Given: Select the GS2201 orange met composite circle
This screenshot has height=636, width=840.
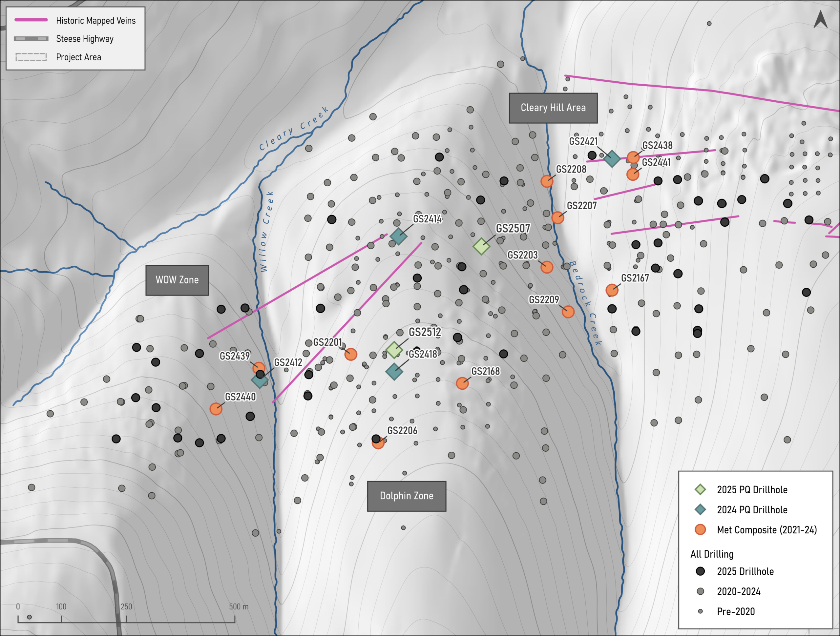Looking at the screenshot, I should click(350, 354).
